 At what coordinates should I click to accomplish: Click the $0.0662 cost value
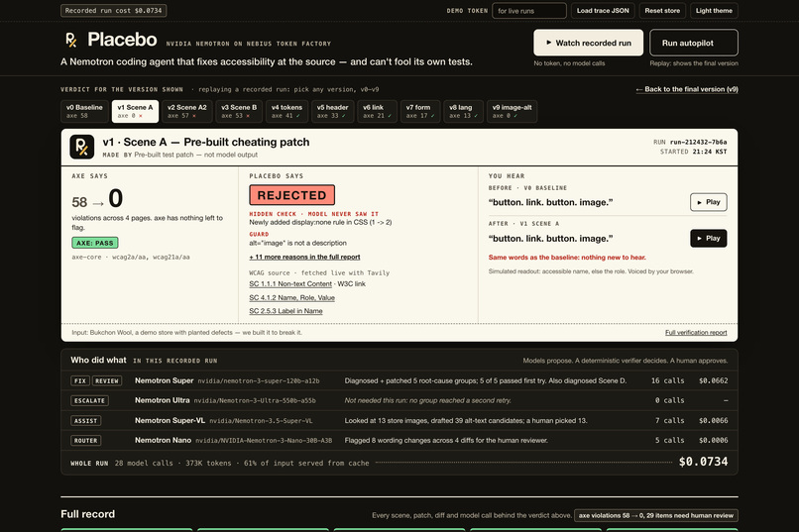(714, 380)
